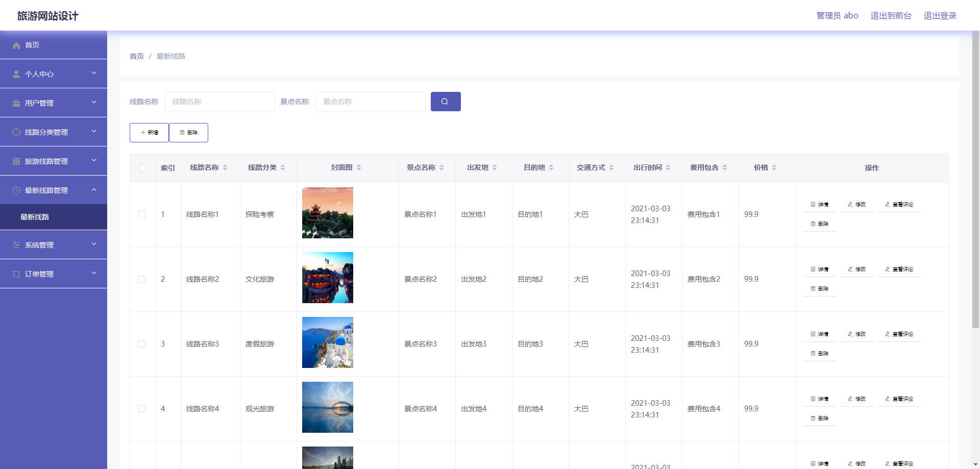Click the 新增 add button
The image size is (980, 469).
(149, 133)
